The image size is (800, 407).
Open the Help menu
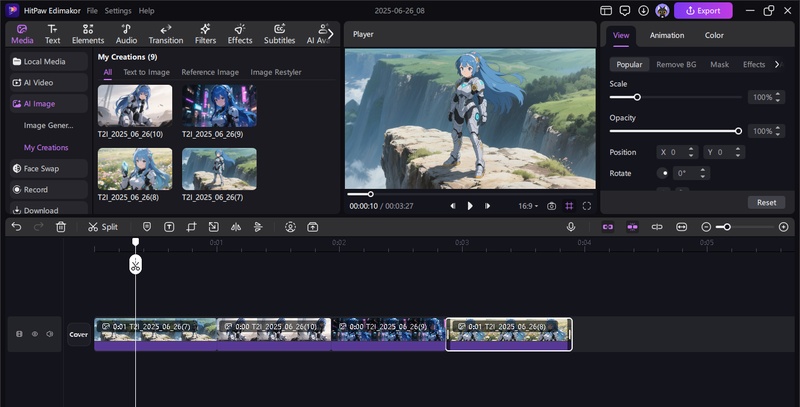click(x=146, y=11)
